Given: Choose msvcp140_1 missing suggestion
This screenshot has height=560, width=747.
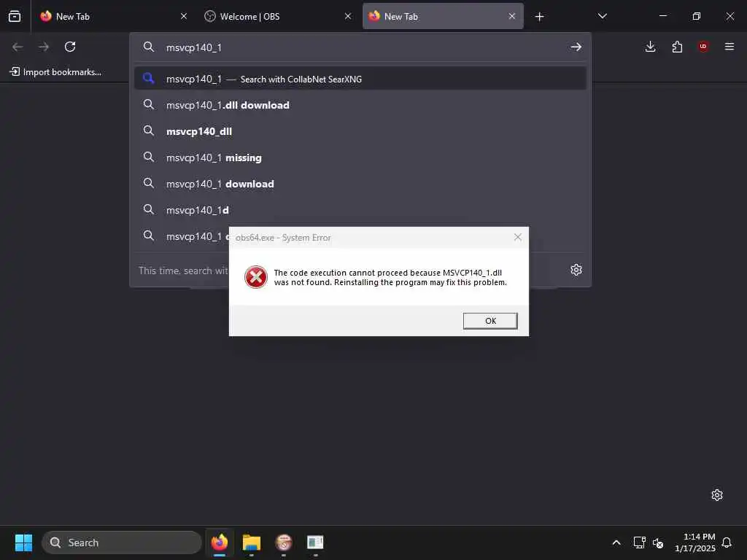Looking at the screenshot, I should [x=360, y=157].
